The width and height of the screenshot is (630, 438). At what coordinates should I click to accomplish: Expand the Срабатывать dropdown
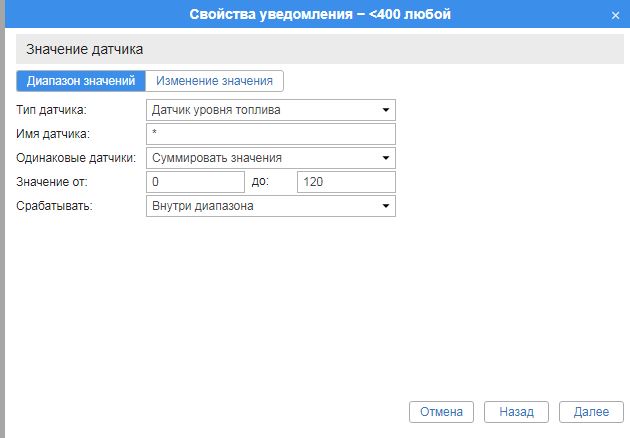[x=271, y=206]
